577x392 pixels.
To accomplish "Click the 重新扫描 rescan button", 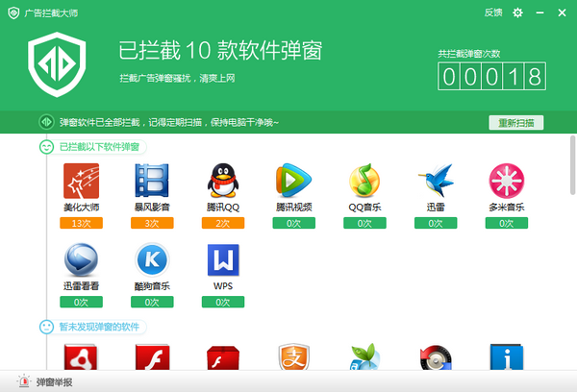I will pyautogui.click(x=515, y=122).
